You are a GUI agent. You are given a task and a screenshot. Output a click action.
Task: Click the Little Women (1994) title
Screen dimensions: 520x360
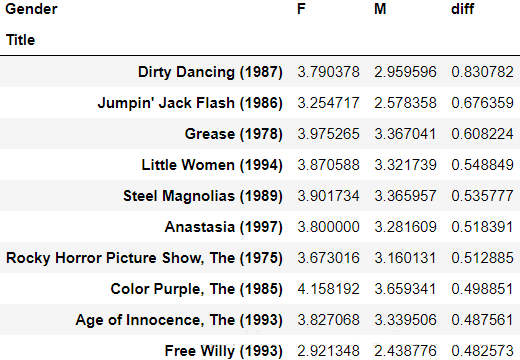(x=212, y=165)
